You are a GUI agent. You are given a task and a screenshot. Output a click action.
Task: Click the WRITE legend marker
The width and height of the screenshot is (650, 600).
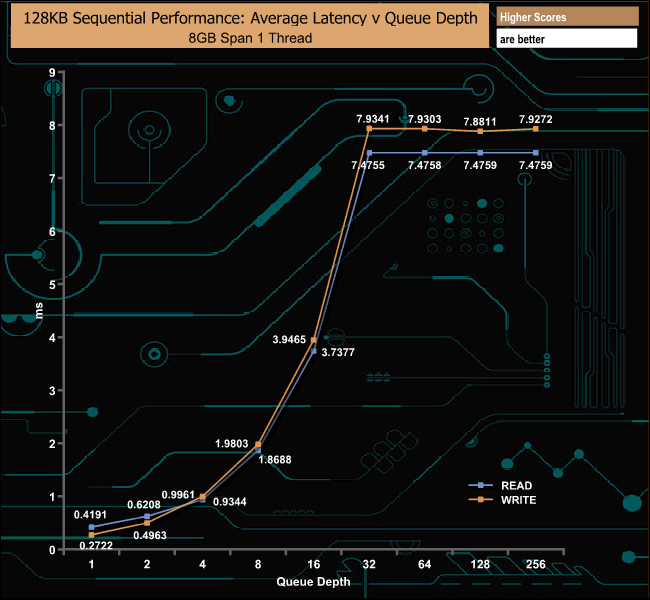tap(480, 500)
